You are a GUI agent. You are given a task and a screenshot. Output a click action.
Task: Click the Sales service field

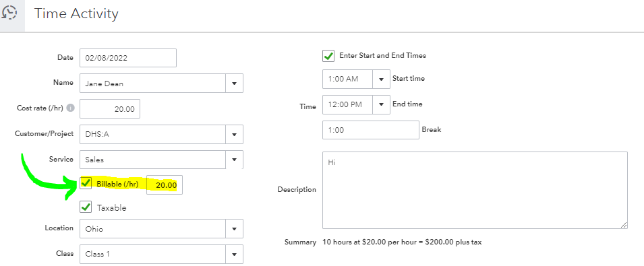153,160
